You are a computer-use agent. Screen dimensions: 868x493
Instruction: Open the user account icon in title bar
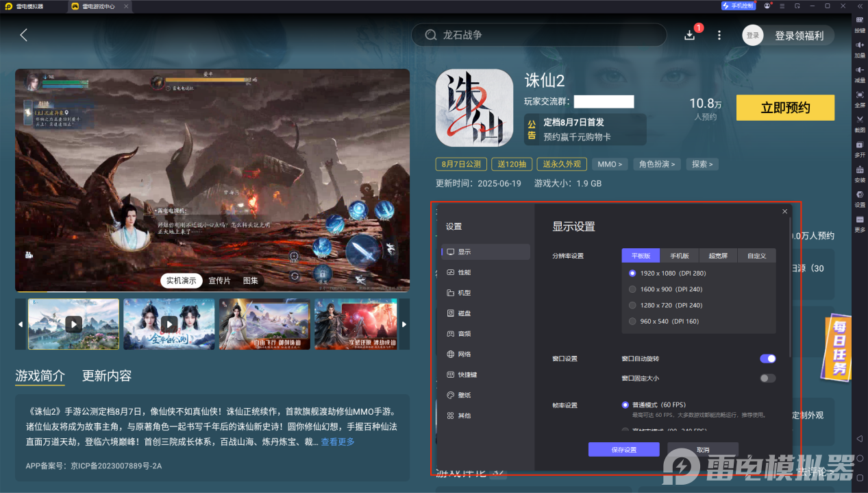[x=767, y=5]
